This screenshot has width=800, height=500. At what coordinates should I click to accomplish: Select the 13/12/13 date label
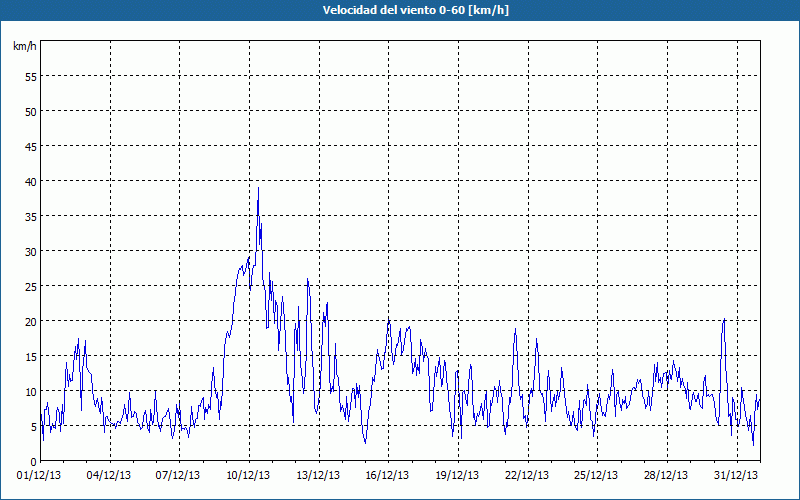point(318,476)
